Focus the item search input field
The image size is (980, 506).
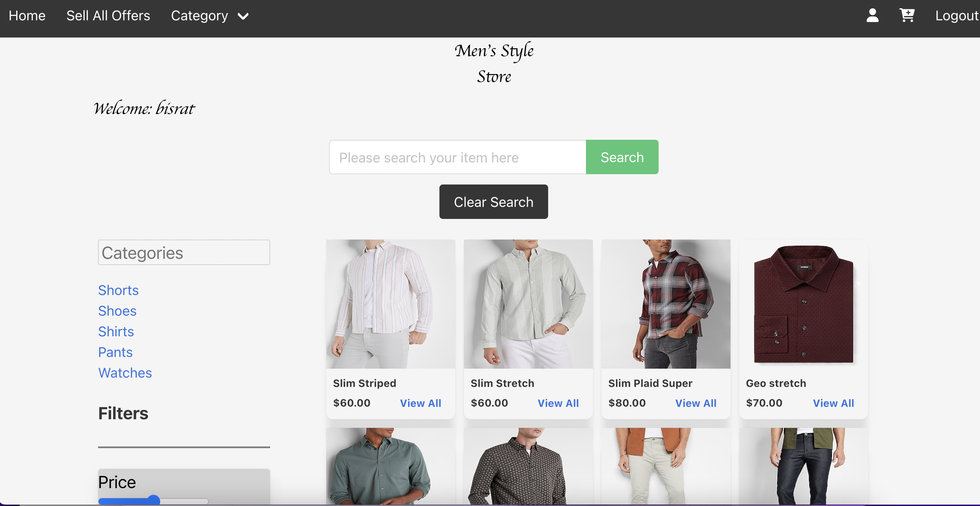457,157
